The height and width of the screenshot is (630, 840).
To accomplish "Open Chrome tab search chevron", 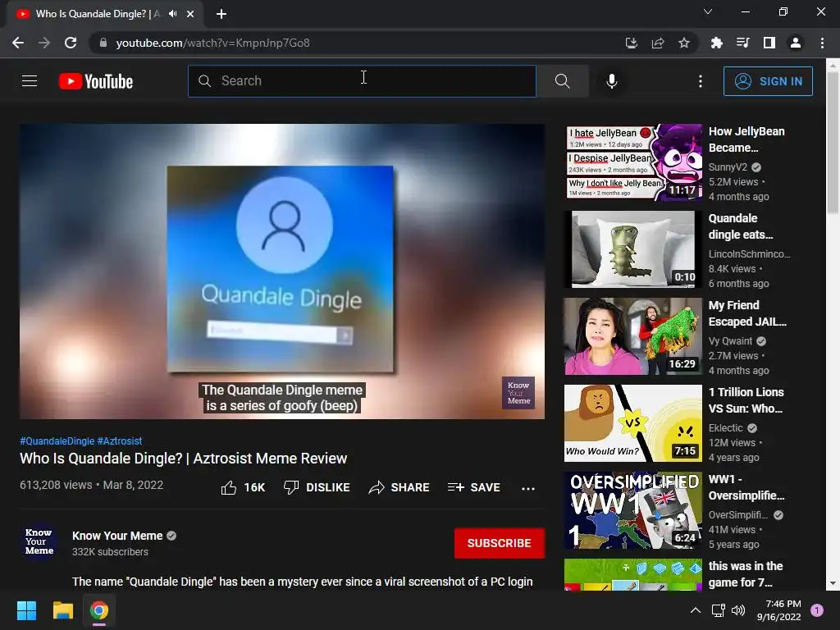I will pos(708,11).
